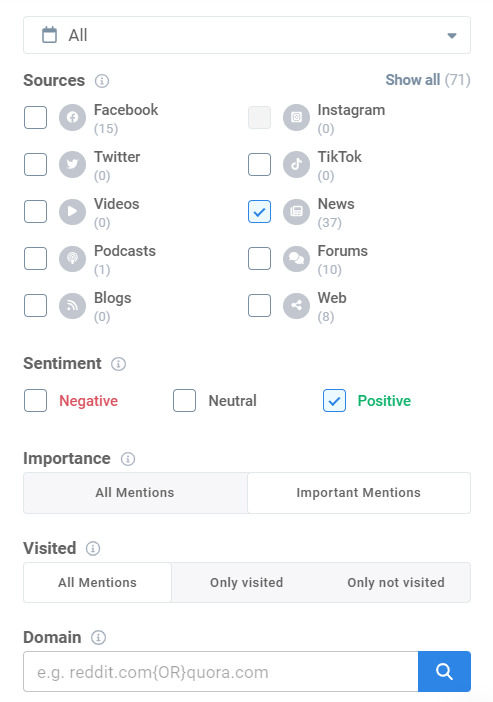Click the Blogs RSS icon
The height and width of the screenshot is (702, 493).
(x=73, y=305)
